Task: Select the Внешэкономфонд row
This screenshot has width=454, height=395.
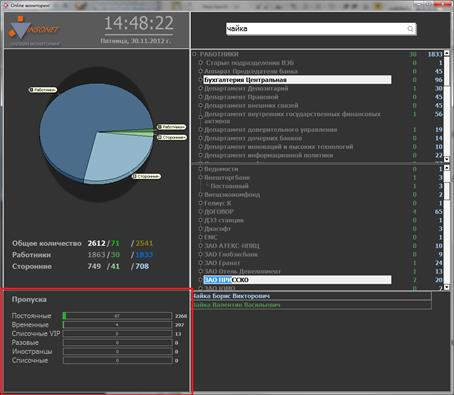Action: pos(232,194)
